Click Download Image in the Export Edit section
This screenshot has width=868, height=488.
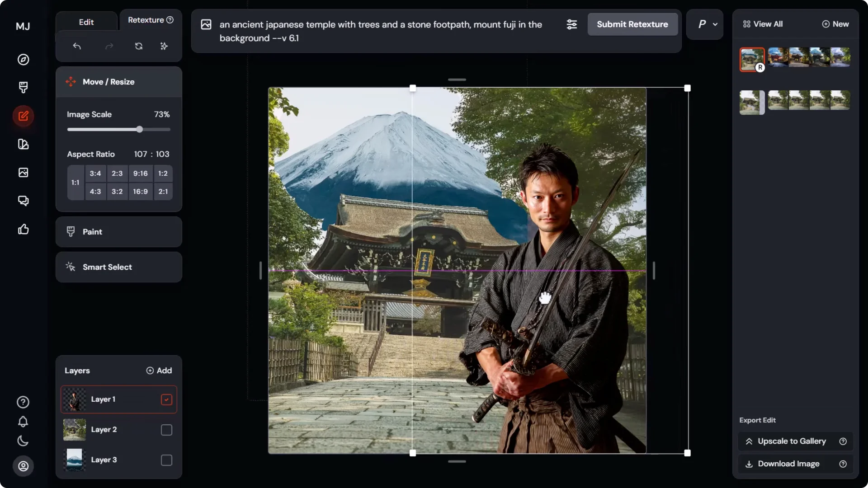point(788,464)
